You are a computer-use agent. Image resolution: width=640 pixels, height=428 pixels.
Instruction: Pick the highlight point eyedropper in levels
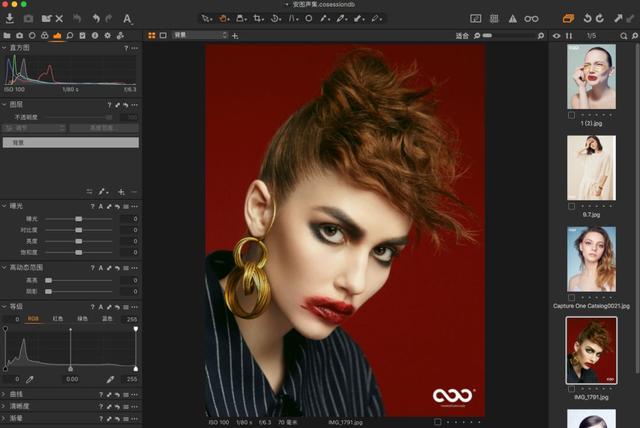click(x=110, y=379)
